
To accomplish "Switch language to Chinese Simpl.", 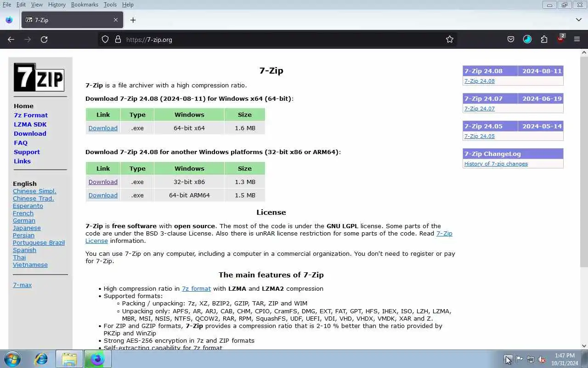I will tap(34, 191).
